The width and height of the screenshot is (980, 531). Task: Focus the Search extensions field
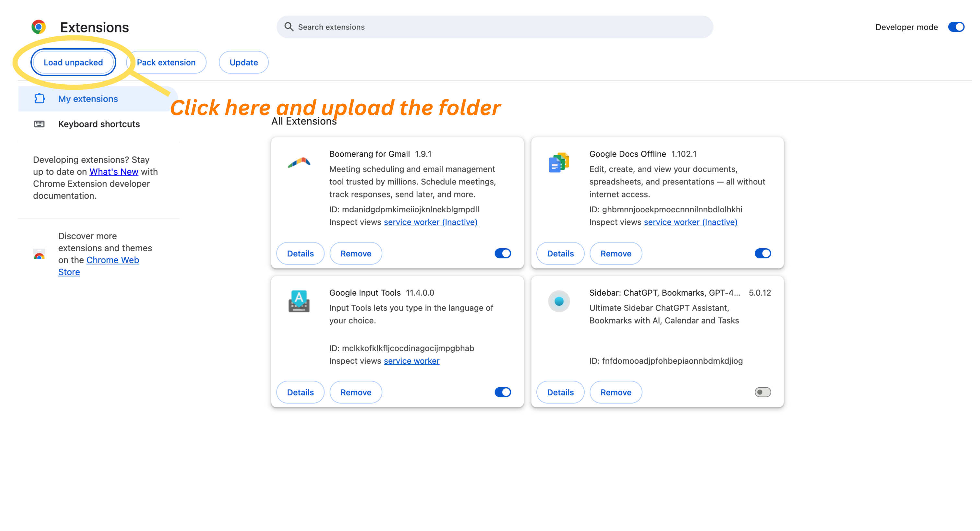tap(495, 27)
